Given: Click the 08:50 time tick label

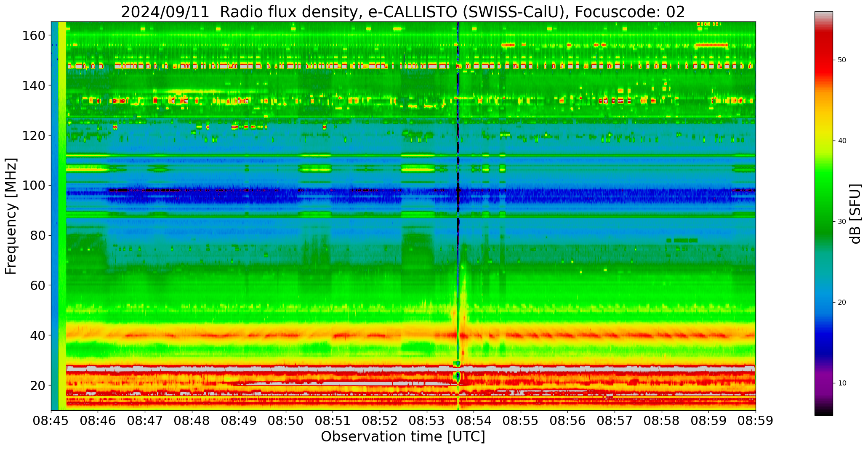Looking at the screenshot, I should tap(286, 421).
